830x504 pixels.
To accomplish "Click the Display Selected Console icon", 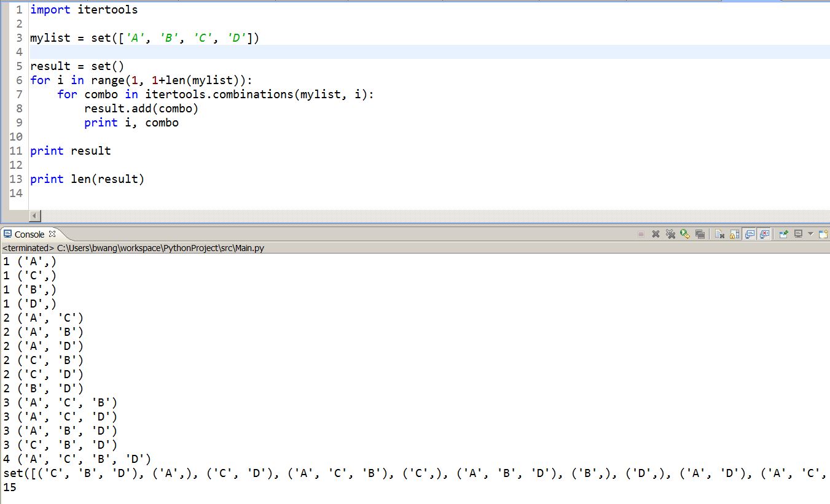I will click(700, 234).
